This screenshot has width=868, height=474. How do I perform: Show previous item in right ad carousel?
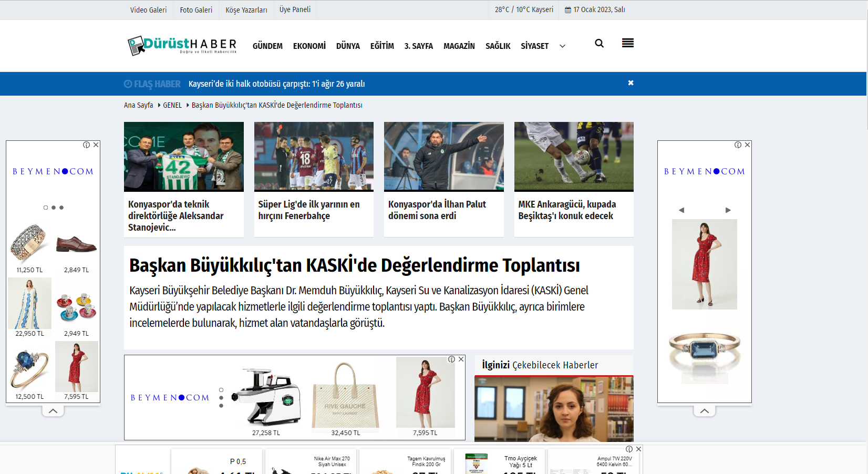[x=681, y=210]
